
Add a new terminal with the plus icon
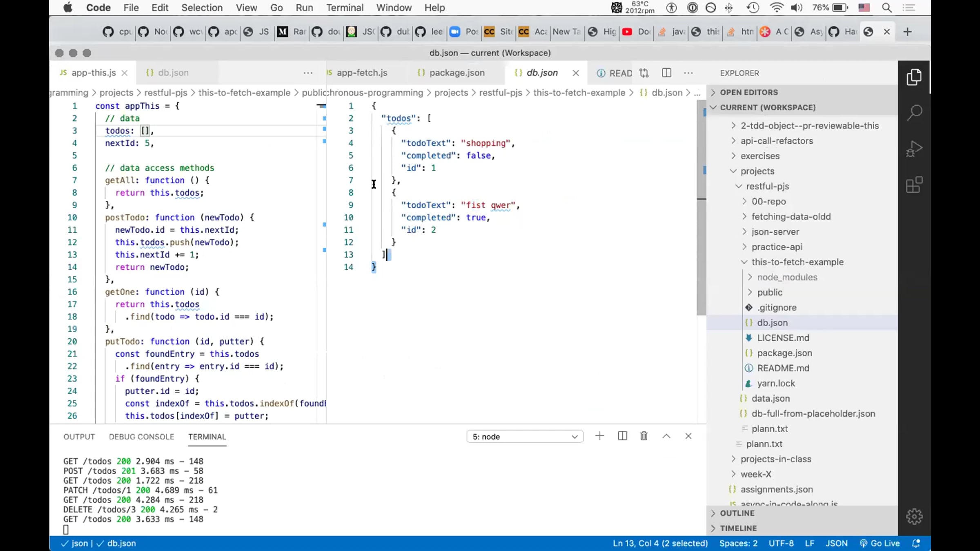(x=599, y=436)
